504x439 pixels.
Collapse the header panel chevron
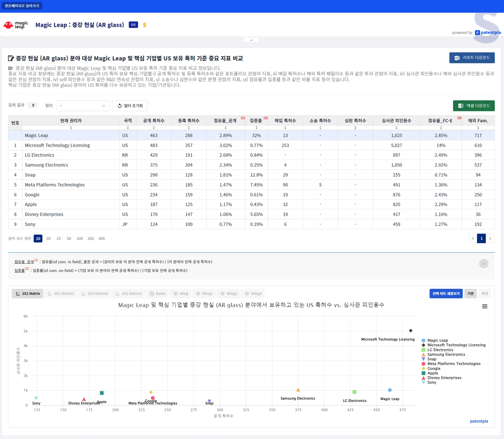pyautogui.click(x=251, y=40)
